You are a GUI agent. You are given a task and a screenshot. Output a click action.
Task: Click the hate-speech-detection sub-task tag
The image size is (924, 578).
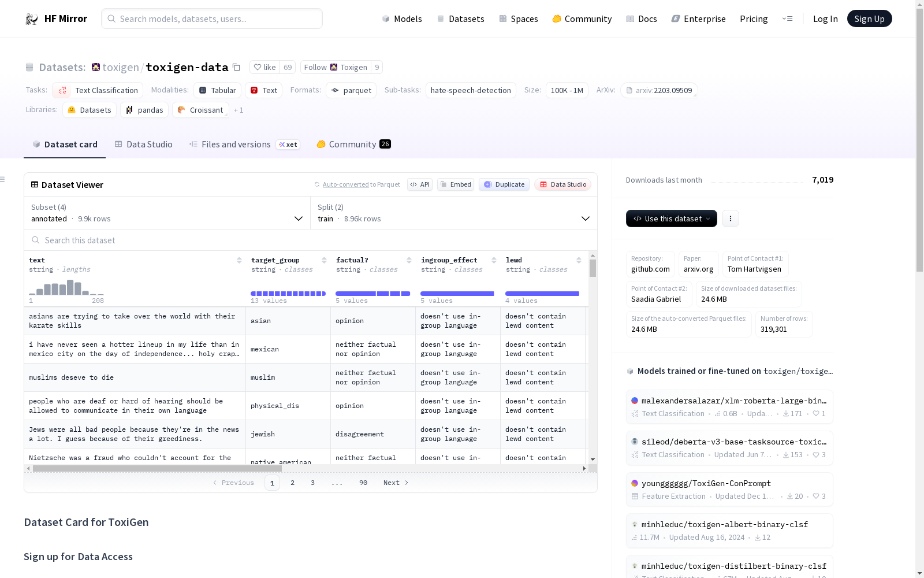pyautogui.click(x=471, y=90)
